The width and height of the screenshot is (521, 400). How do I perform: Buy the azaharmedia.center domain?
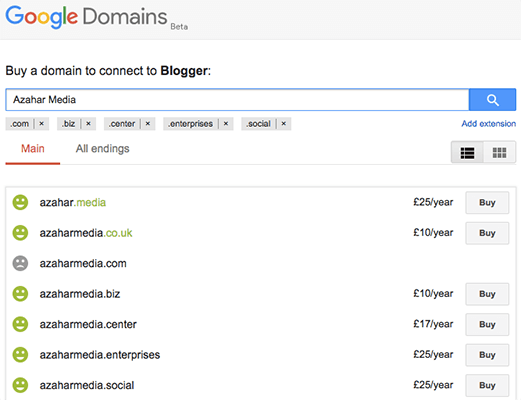click(487, 324)
